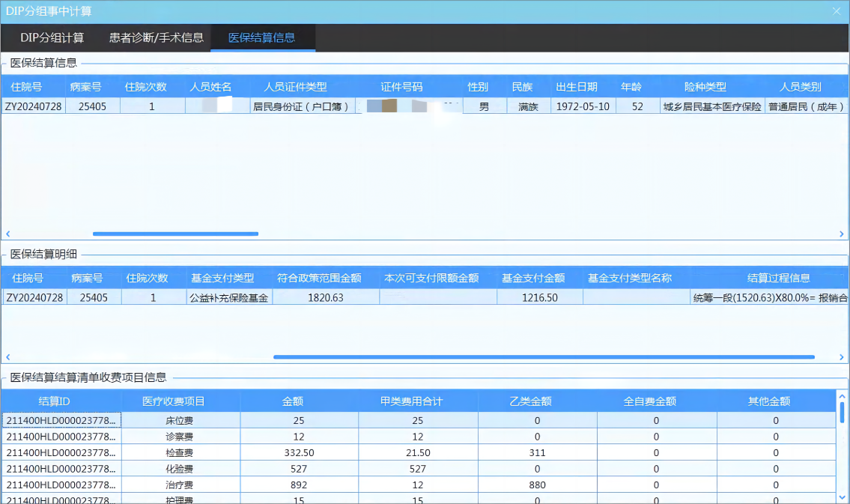Select 892 amount in 治疗费 row
This screenshot has width=850, height=504.
[x=300, y=485]
